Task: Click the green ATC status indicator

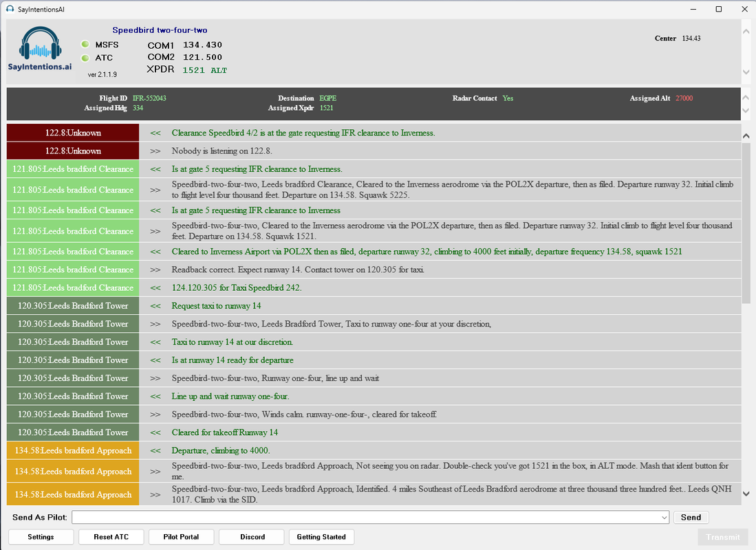Action: tap(85, 58)
